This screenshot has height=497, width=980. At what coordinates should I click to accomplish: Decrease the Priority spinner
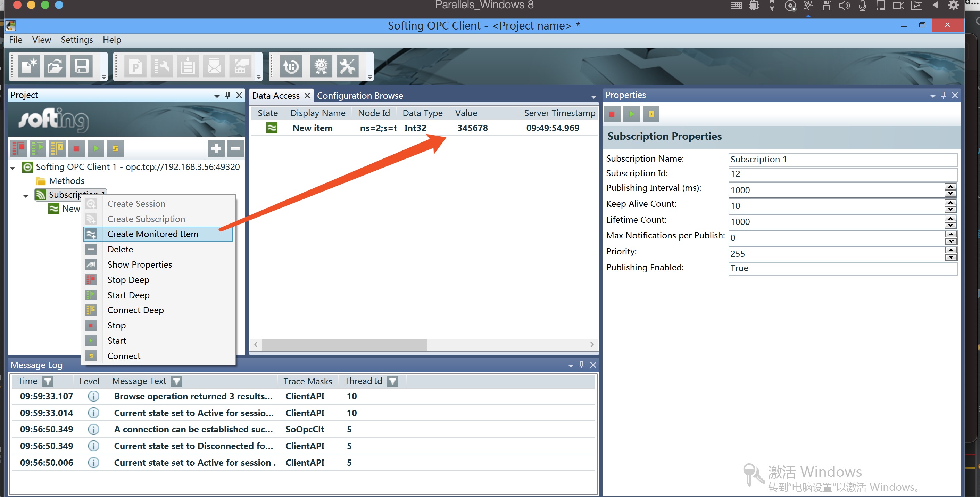(x=950, y=257)
